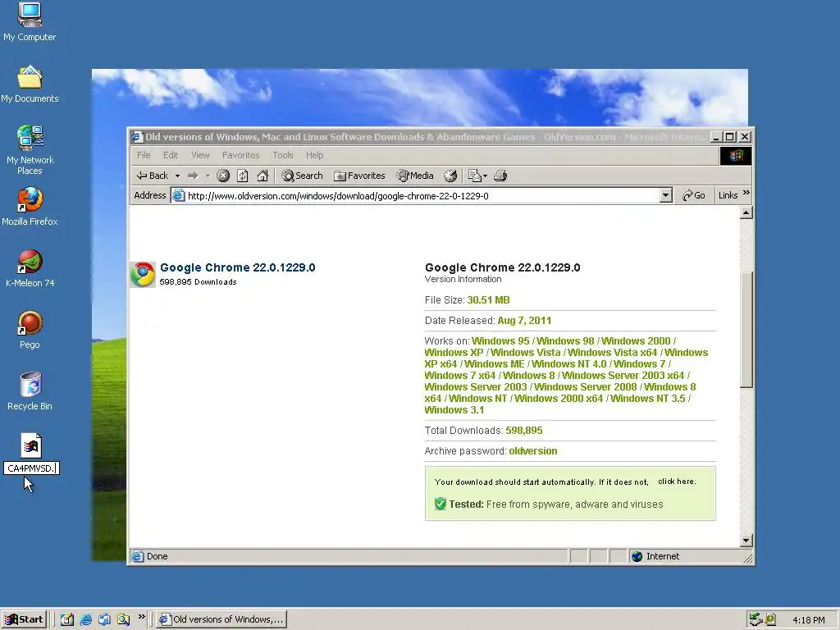
Task: Open the Google Chrome 22.0.1229.0 title link
Action: (x=237, y=267)
